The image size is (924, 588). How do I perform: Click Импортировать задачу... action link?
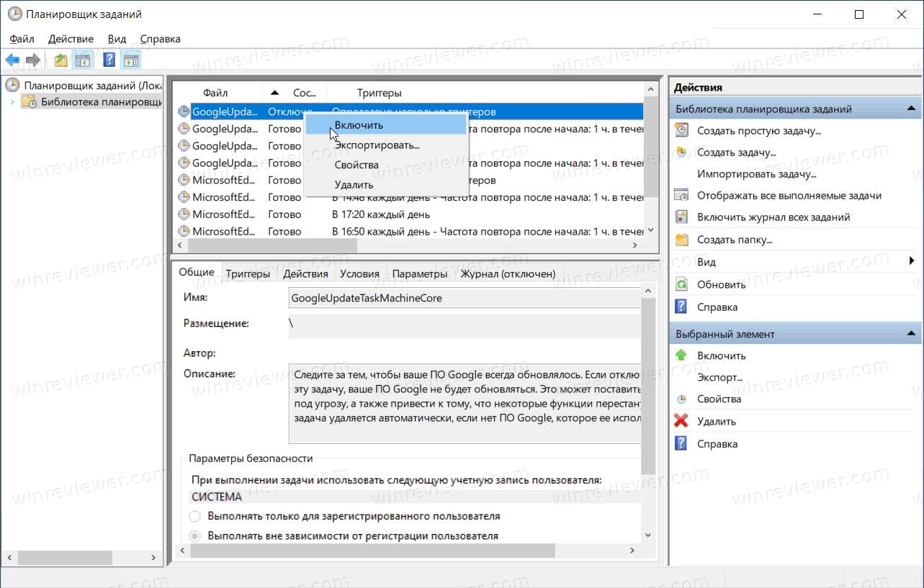[756, 173]
